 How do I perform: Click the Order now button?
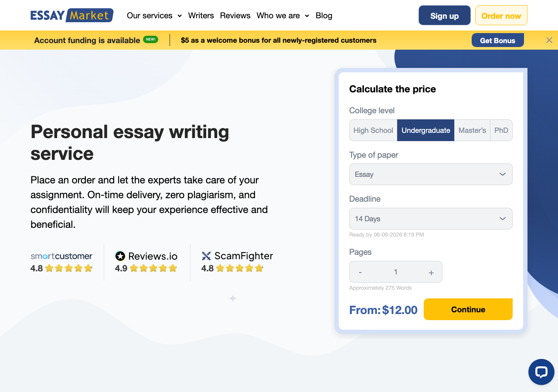pos(501,16)
